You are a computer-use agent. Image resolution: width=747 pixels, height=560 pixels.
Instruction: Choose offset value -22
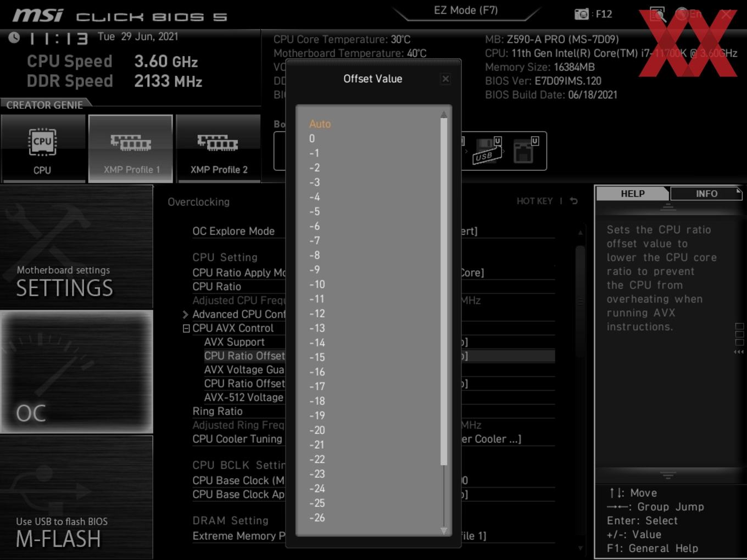tap(317, 460)
